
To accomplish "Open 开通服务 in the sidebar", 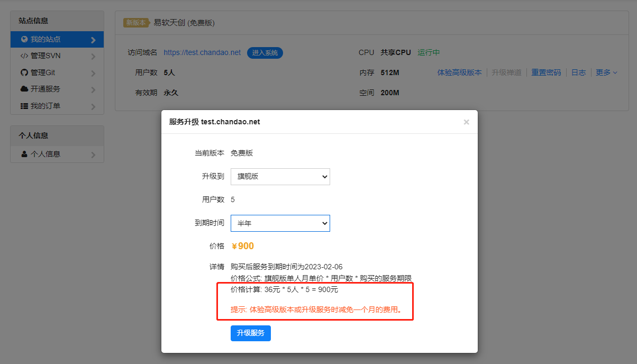I will click(x=46, y=89).
